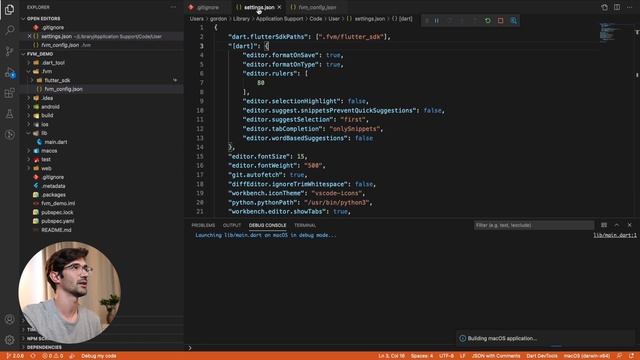Maximize the panel with the caret icon
This screenshot has height=360, width=640.
point(617,225)
